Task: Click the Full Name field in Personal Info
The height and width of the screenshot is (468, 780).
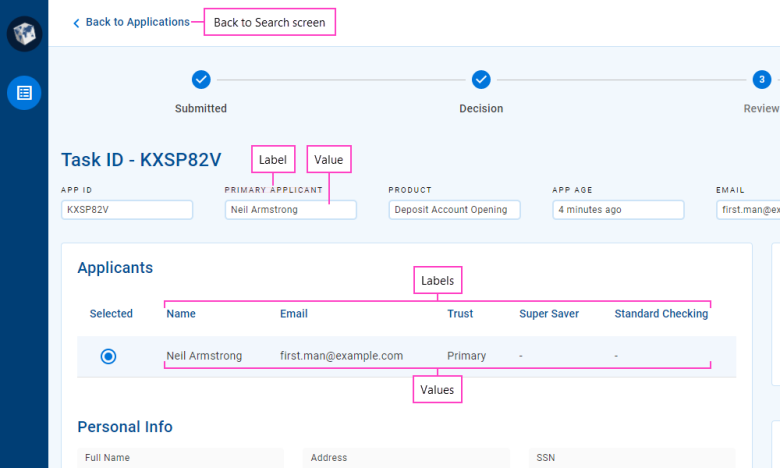Action: [x=181, y=458]
